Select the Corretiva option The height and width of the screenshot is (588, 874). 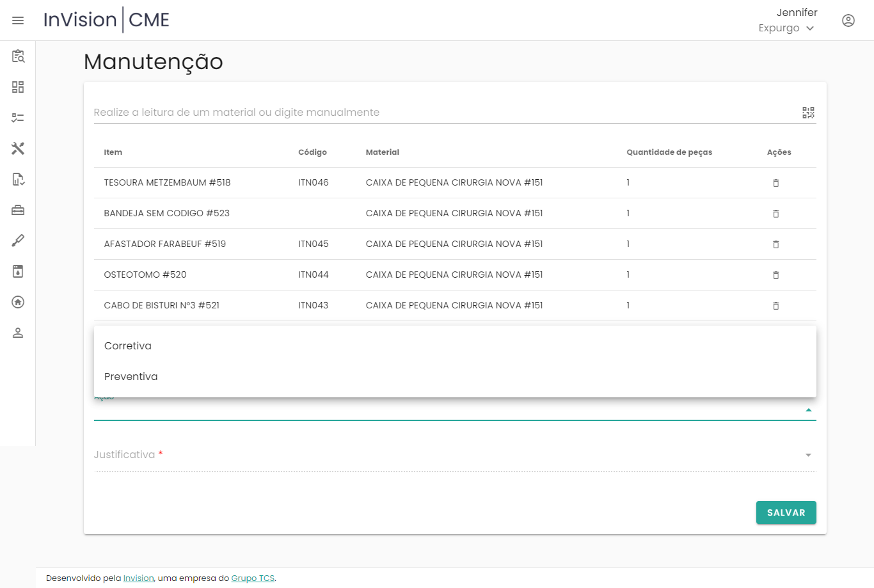[x=128, y=346]
